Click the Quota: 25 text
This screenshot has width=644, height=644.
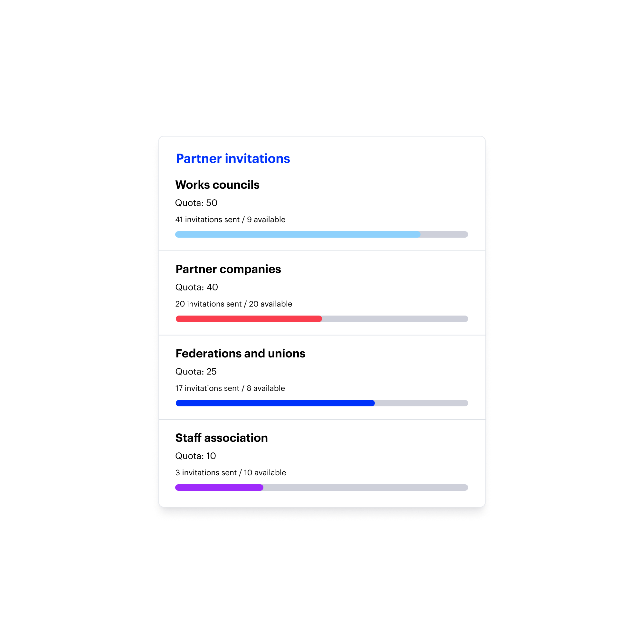(196, 371)
